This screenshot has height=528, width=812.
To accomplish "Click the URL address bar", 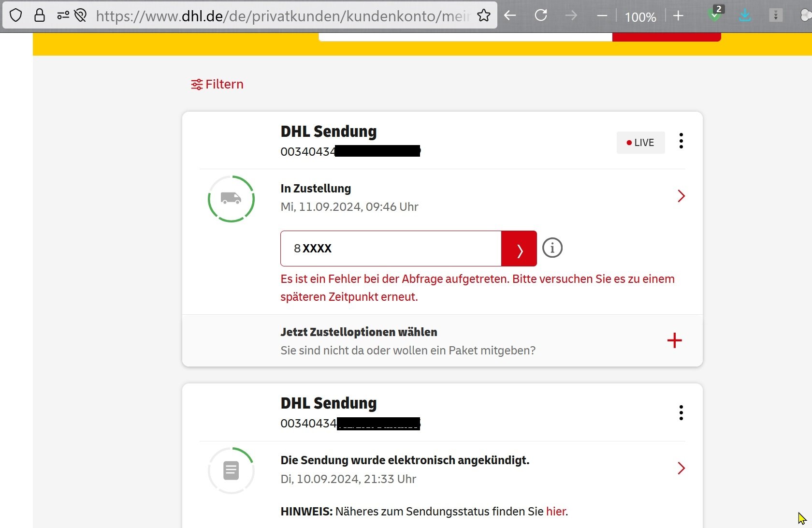I will (x=283, y=16).
